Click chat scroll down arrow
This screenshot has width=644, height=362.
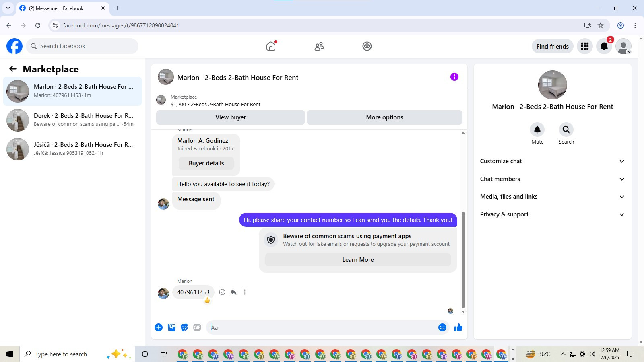[463, 311]
